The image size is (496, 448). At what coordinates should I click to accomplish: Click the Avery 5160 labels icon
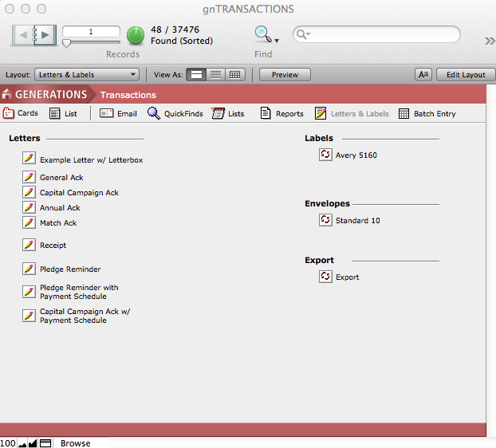325,155
